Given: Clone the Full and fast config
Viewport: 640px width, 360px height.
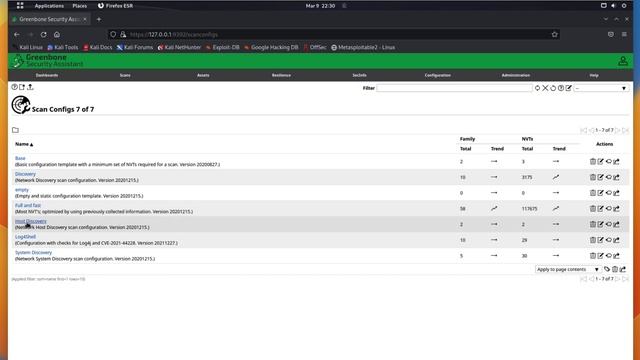Looking at the screenshot, I should [609, 209].
